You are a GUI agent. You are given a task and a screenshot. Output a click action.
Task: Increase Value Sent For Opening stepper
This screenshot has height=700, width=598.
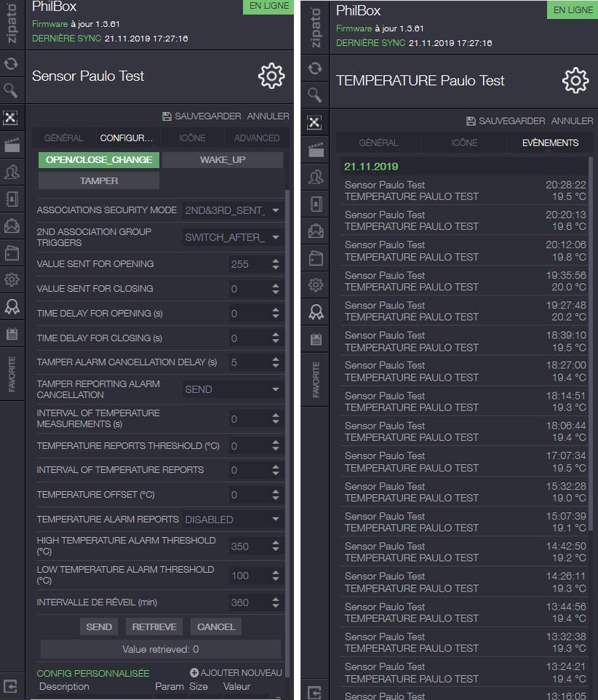click(276, 260)
